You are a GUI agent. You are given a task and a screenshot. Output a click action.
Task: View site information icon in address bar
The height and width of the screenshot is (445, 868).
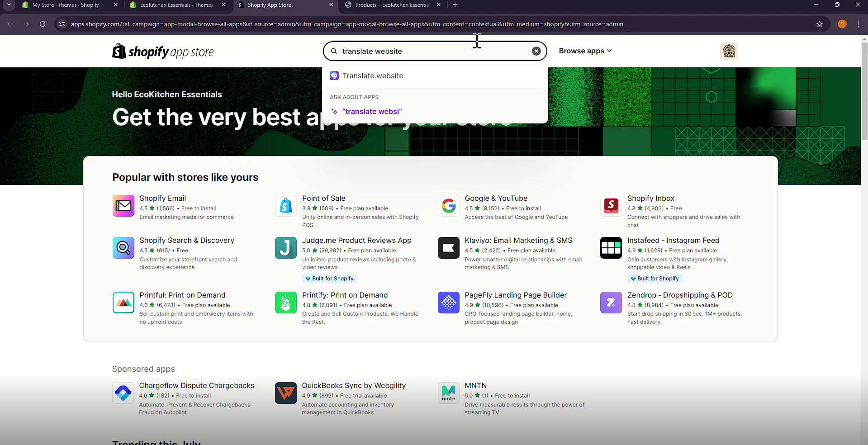[x=62, y=24]
